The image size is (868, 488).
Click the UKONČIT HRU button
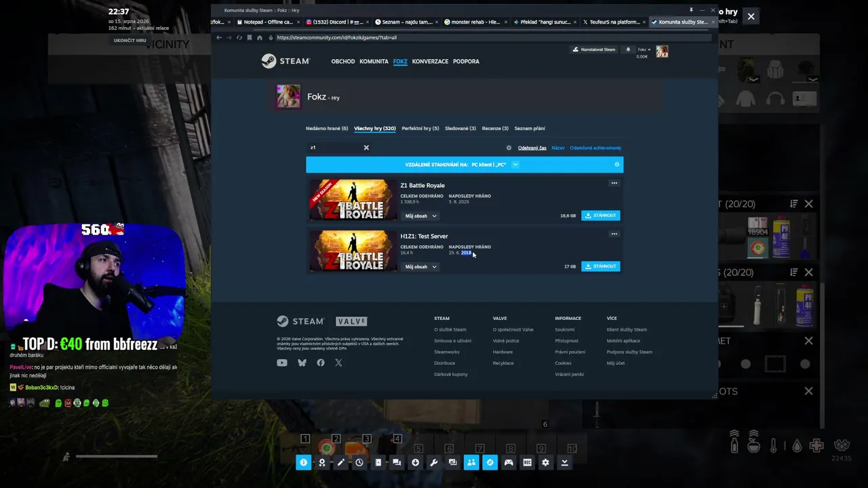tap(130, 41)
